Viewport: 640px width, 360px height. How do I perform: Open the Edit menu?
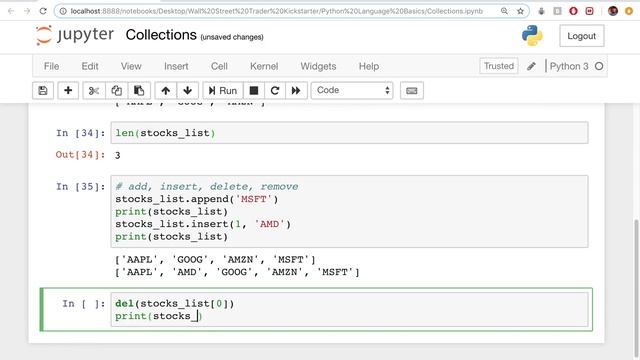click(x=90, y=66)
